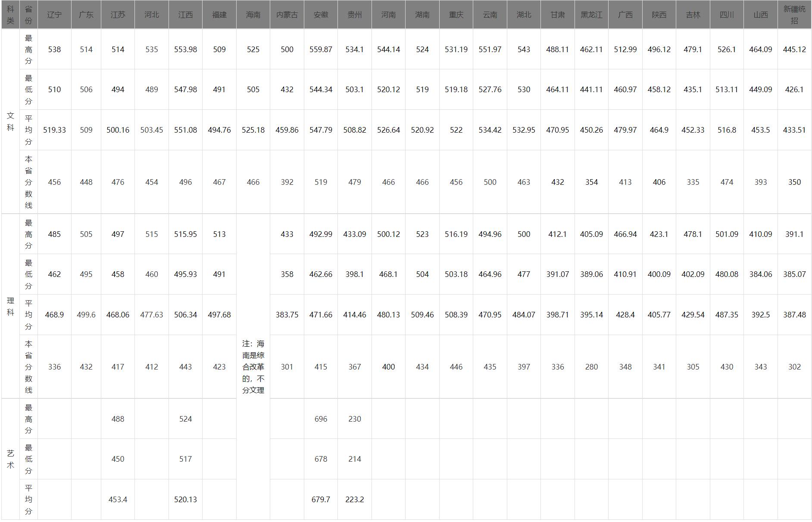Click the 黑龙江 column header
The height and width of the screenshot is (522, 812).
[591, 15]
